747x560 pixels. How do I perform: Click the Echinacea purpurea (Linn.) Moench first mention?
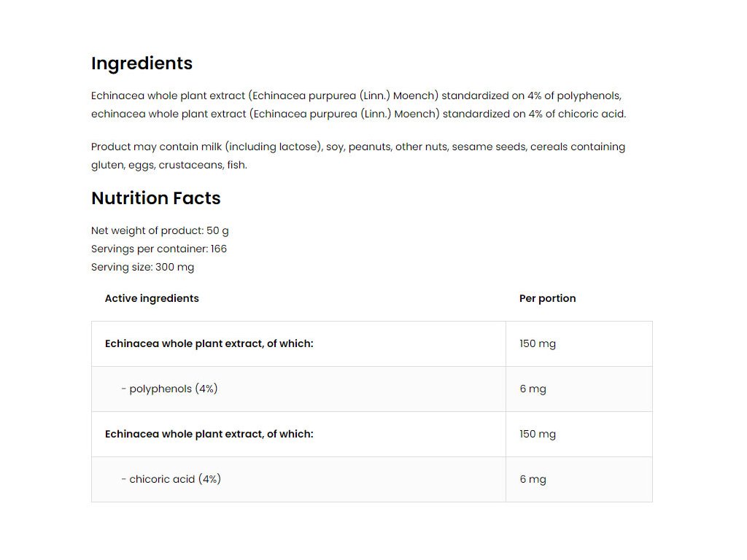coord(343,96)
